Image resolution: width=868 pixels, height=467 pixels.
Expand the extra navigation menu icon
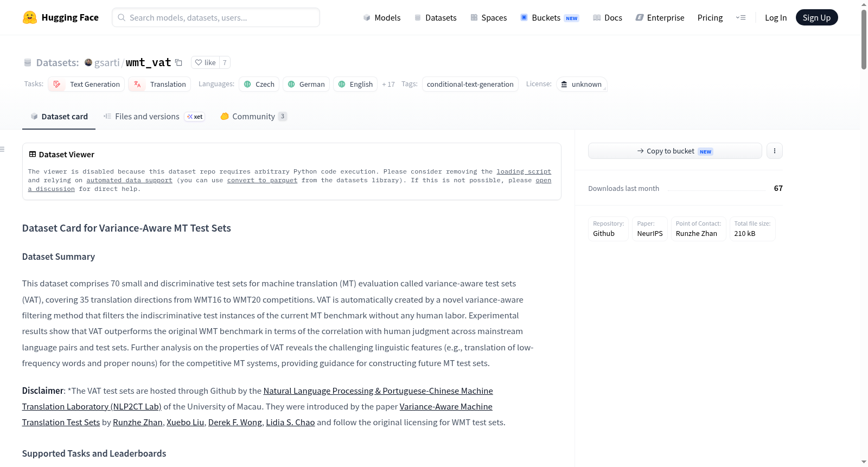tap(741, 17)
